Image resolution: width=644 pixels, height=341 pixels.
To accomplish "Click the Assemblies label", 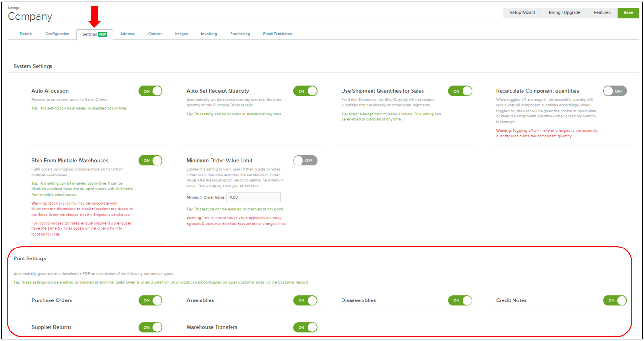I will [200, 300].
